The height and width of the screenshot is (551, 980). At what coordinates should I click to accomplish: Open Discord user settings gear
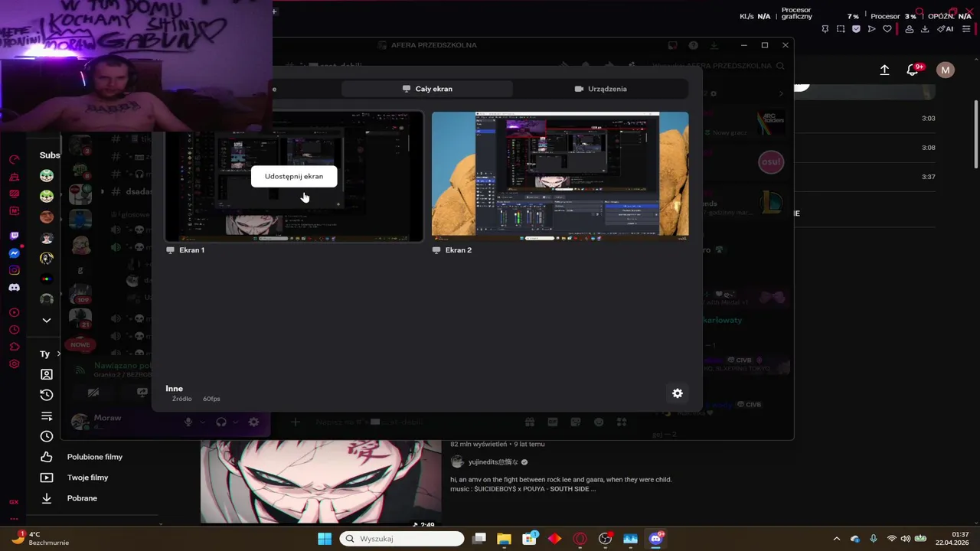(253, 422)
